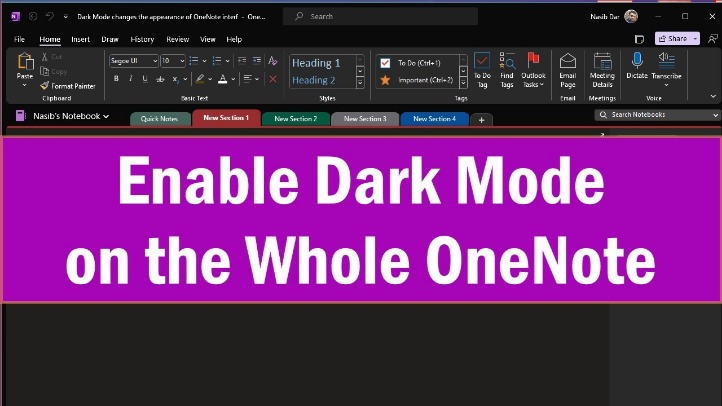Open Find Tags
The width and height of the screenshot is (722, 406).
coord(507,70)
